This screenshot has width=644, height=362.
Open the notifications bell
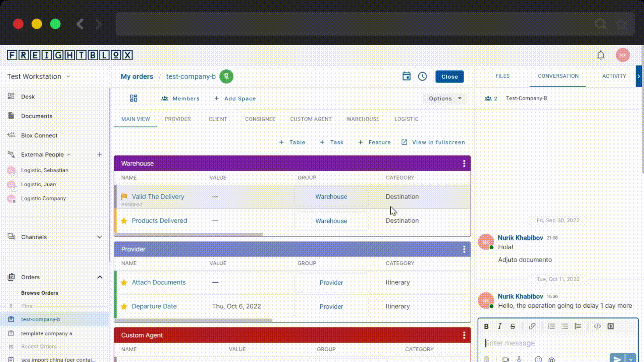pos(600,55)
